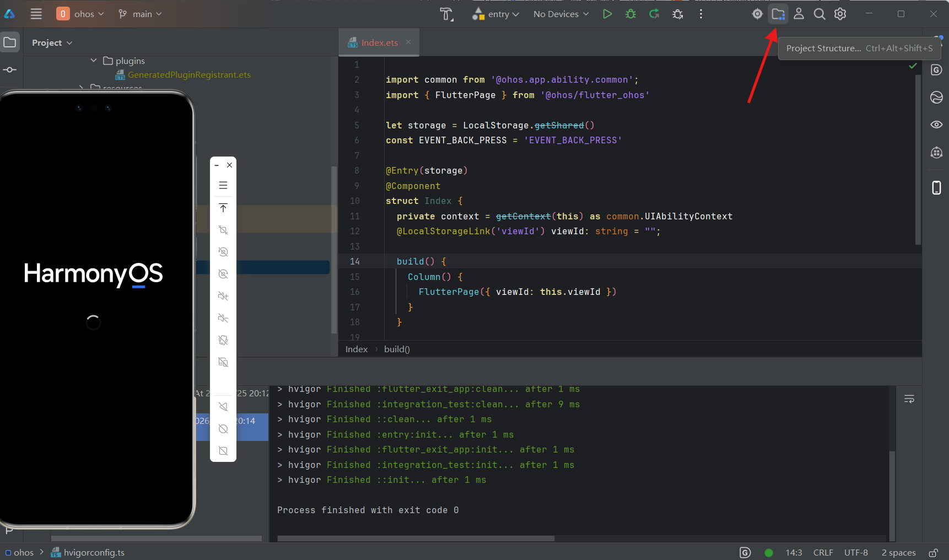
Task: Click emulator recent-apps square button
Action: click(x=223, y=451)
